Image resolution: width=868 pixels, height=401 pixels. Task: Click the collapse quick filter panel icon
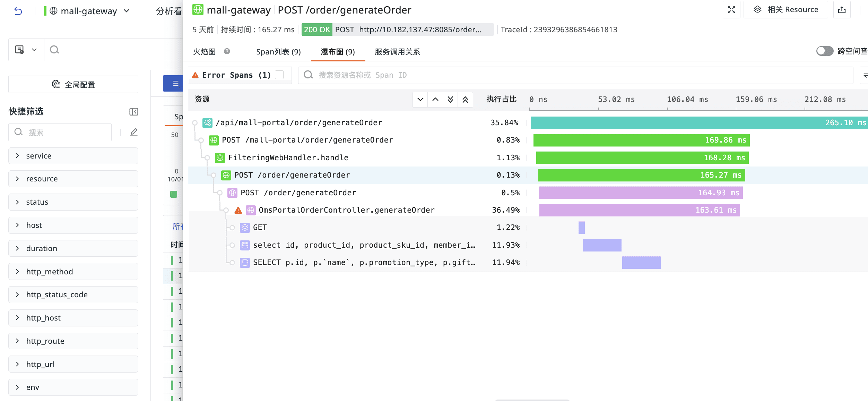tap(133, 112)
